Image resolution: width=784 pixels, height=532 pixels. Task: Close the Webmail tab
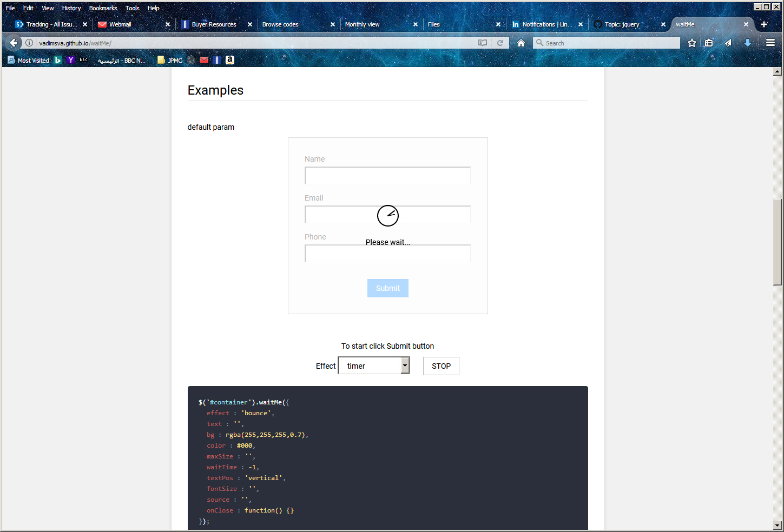[168, 24]
